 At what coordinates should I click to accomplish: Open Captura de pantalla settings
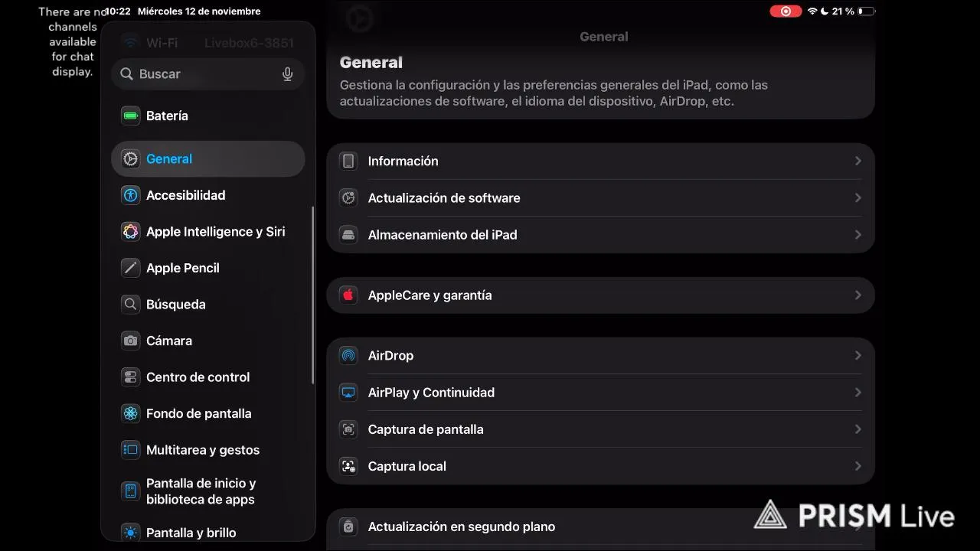pyautogui.click(x=426, y=429)
